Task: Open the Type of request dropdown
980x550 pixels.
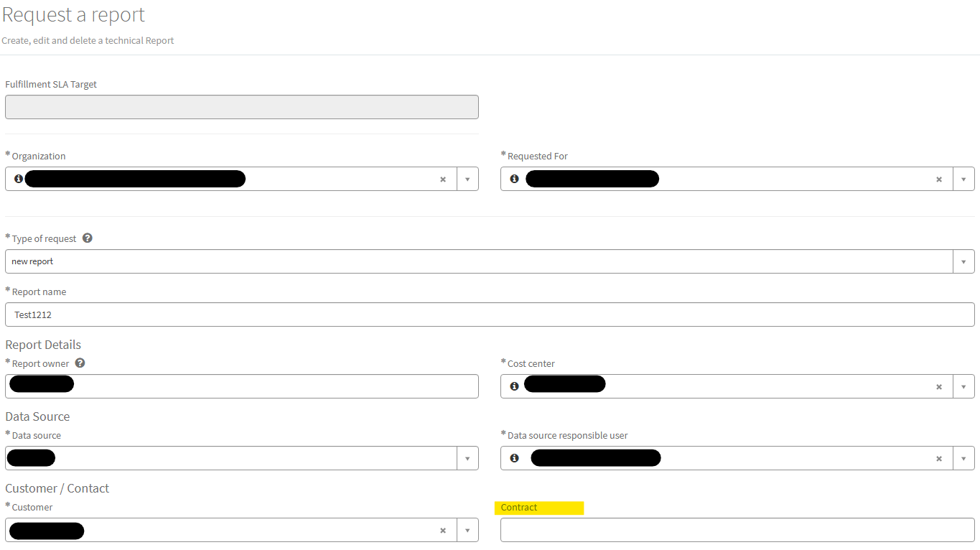Action: (x=963, y=261)
